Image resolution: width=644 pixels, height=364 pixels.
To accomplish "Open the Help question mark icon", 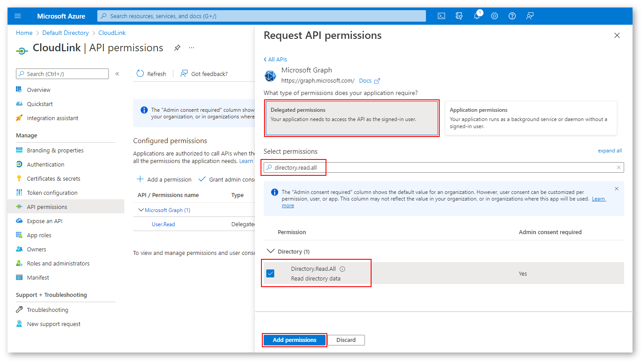I will coord(512,16).
